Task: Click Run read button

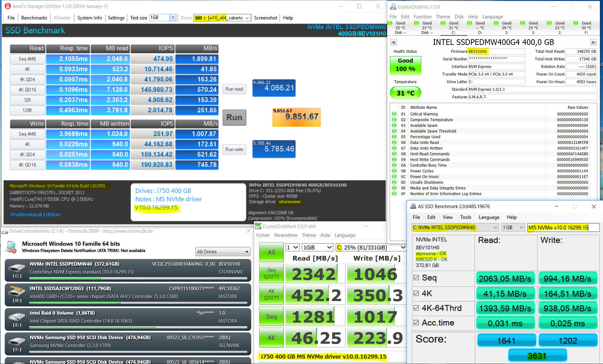Action: click(234, 89)
